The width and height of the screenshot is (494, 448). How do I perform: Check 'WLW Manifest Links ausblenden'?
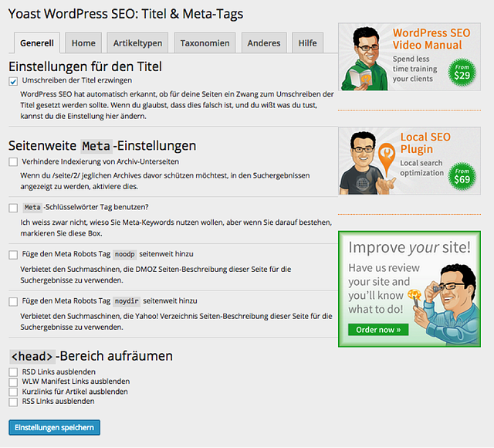tap(13, 382)
